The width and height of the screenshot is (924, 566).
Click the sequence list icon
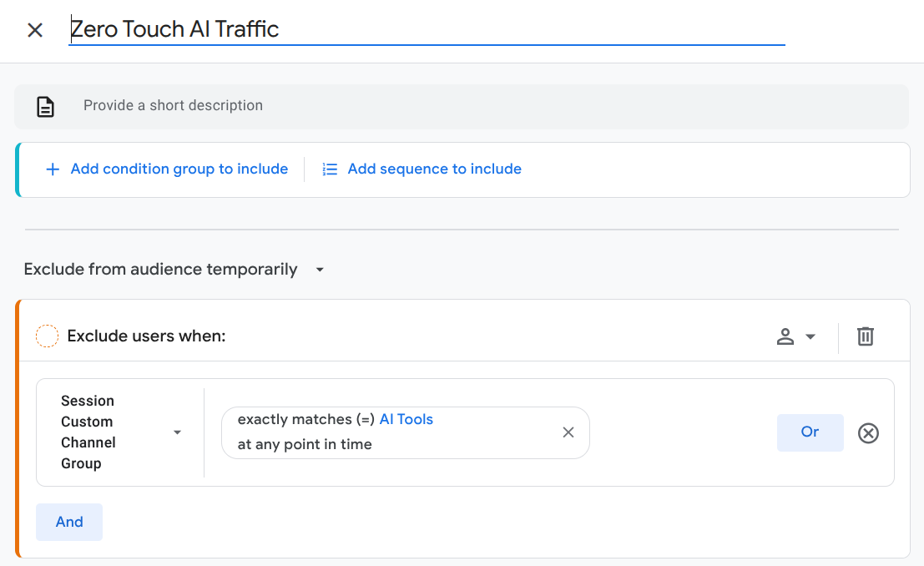[331, 169]
